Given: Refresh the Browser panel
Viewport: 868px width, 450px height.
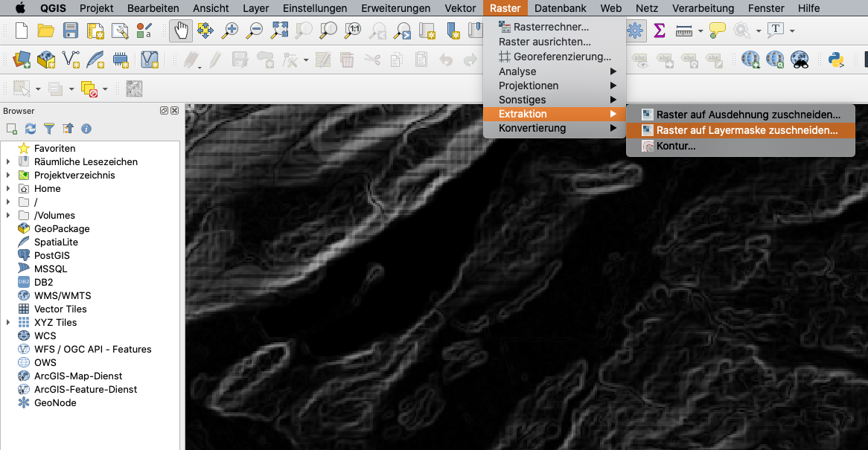Looking at the screenshot, I should coord(31,129).
